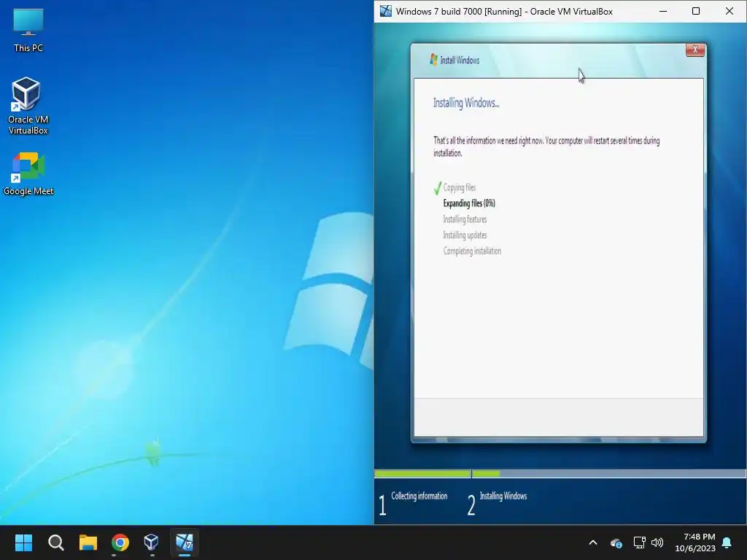This screenshot has height=560, width=747.
Task: Click the green checkmark beside Copying files
Action: click(x=438, y=188)
